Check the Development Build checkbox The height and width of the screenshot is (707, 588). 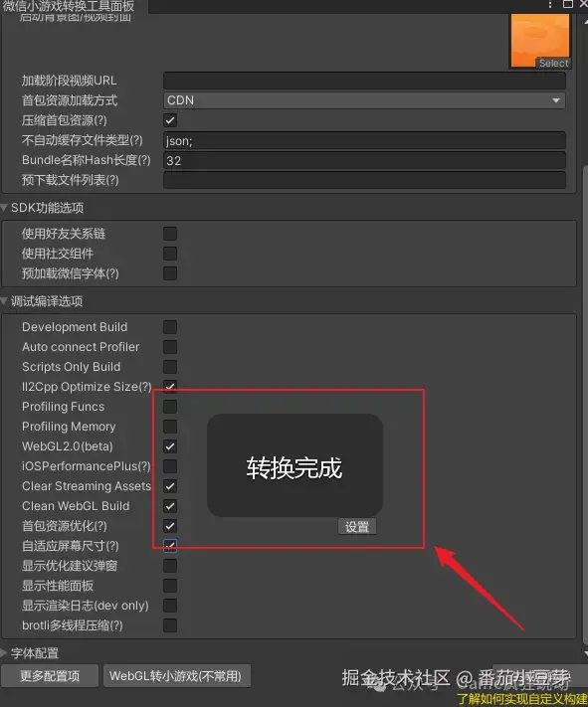pos(170,327)
